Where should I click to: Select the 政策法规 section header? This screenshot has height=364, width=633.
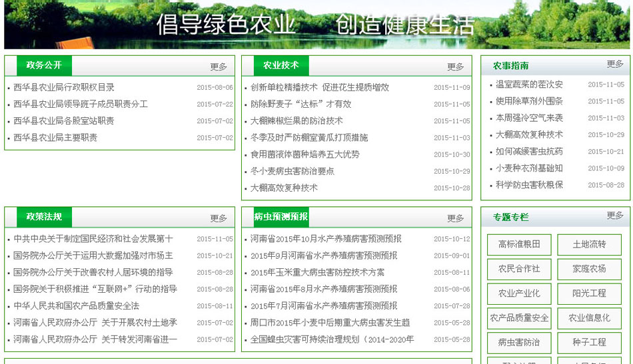click(x=44, y=217)
